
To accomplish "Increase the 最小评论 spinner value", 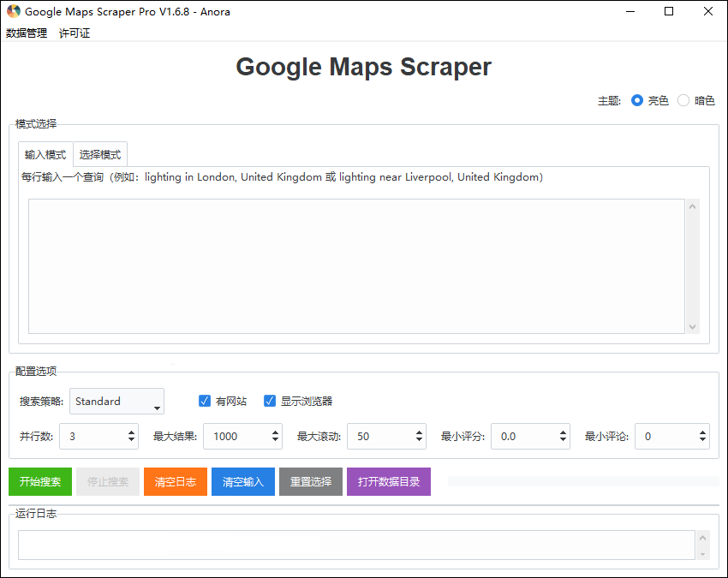I will click(x=702, y=432).
